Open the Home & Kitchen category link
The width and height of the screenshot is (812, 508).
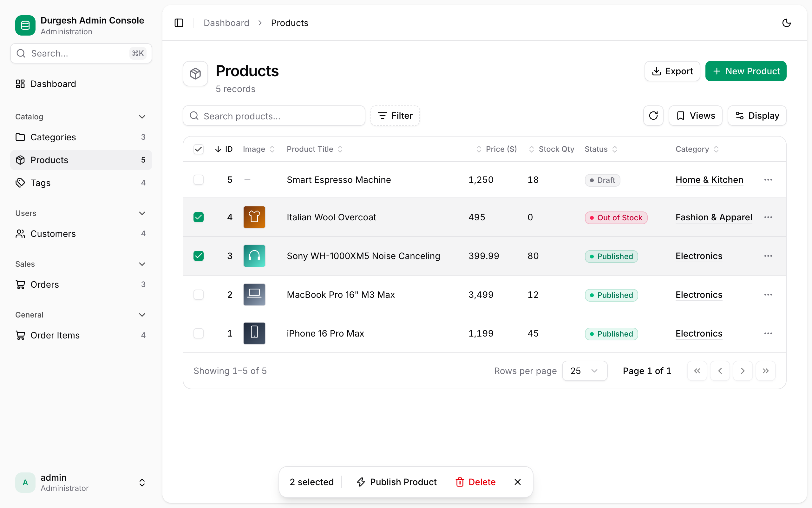click(x=709, y=180)
